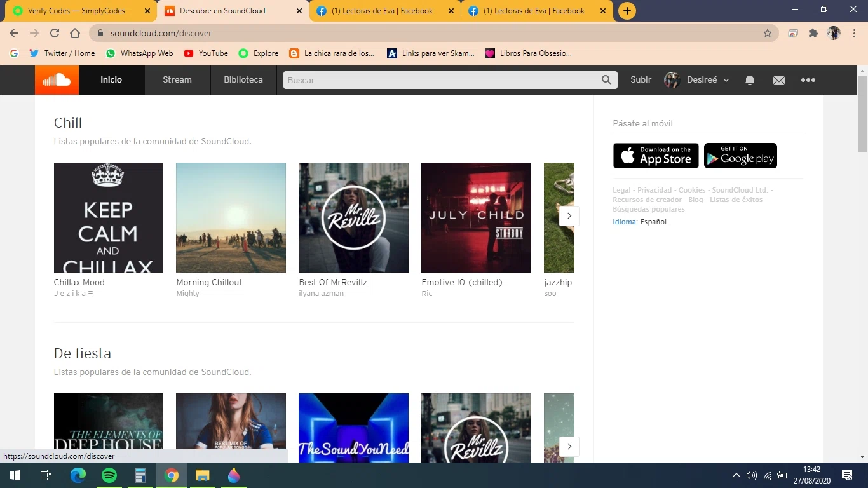868x488 pixels.
Task: Open Links para ver Skam bookmark
Action: tap(431, 53)
